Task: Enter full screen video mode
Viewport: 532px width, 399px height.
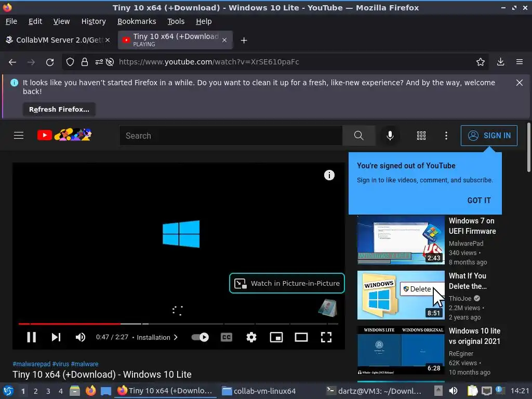Action: pyautogui.click(x=326, y=337)
